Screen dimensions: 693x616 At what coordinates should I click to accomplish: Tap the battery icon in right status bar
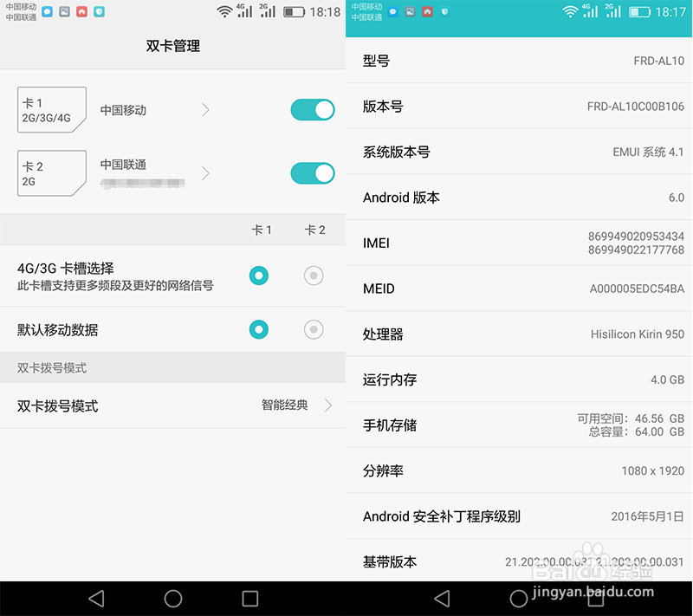(x=639, y=12)
